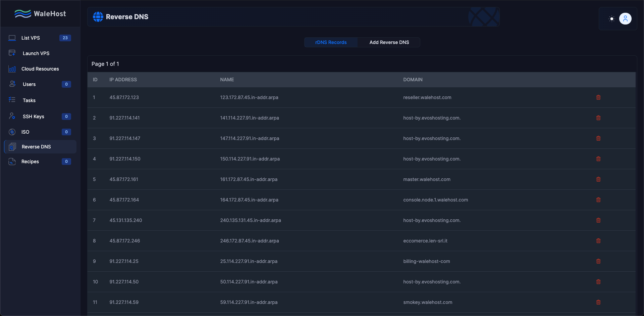
Task: Click domain billing-walehost-com
Action: tap(427, 261)
